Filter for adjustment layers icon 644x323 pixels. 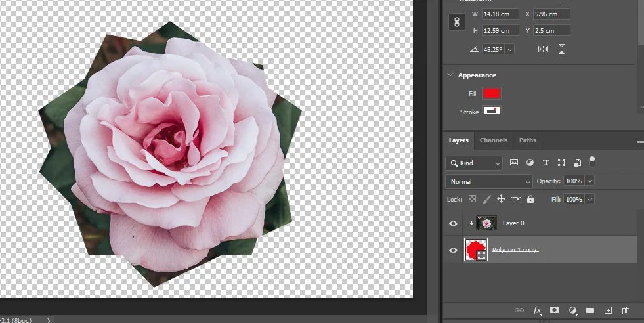click(x=530, y=163)
